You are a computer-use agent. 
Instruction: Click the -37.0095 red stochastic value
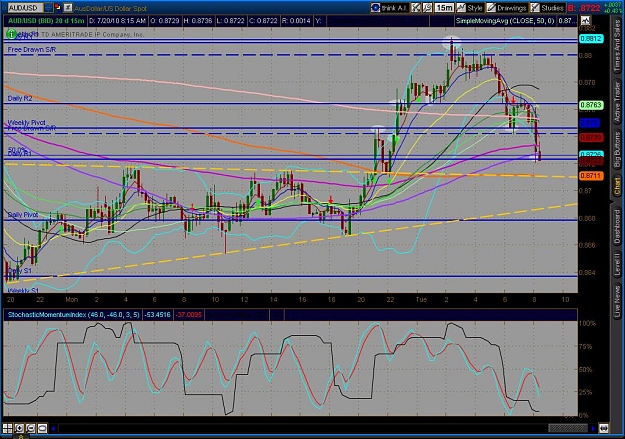coord(189,315)
